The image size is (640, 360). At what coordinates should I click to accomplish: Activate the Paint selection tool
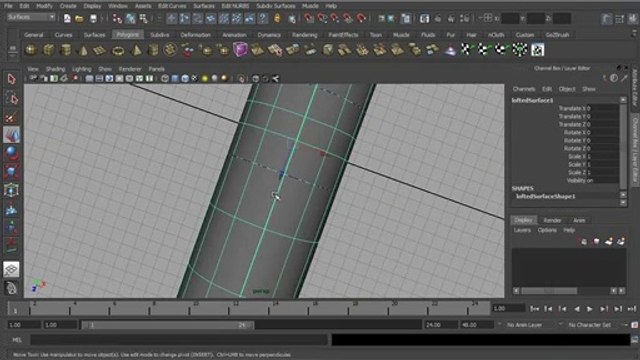click(11, 117)
